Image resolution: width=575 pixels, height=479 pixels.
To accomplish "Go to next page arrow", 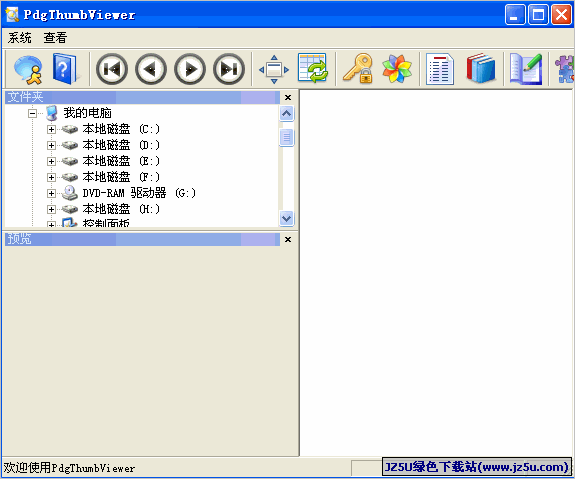I will click(x=190, y=69).
